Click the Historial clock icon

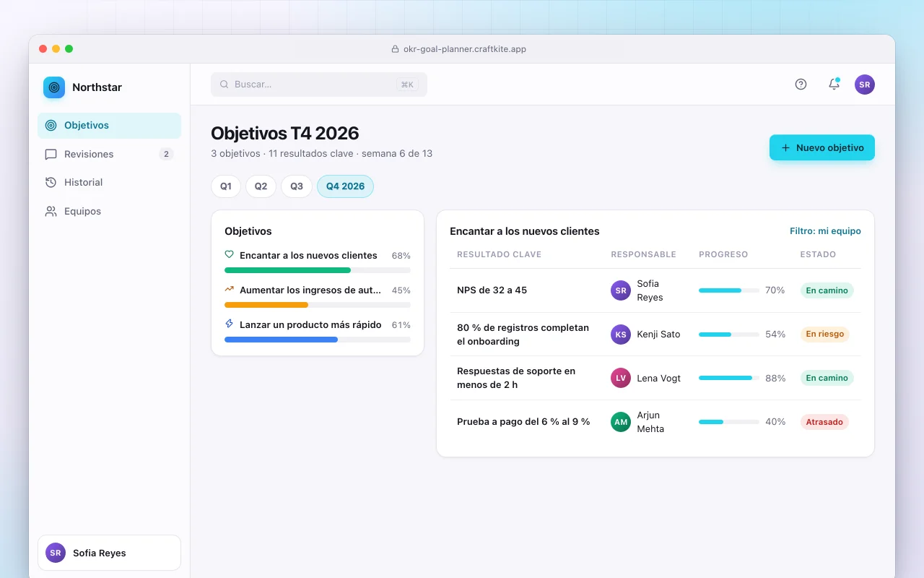coord(51,182)
